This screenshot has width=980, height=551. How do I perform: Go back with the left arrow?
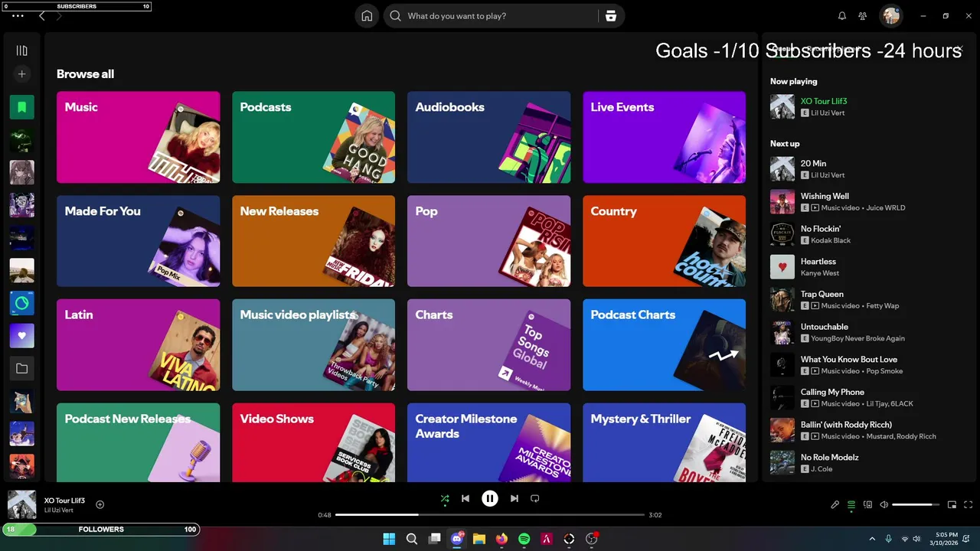pyautogui.click(x=42, y=16)
